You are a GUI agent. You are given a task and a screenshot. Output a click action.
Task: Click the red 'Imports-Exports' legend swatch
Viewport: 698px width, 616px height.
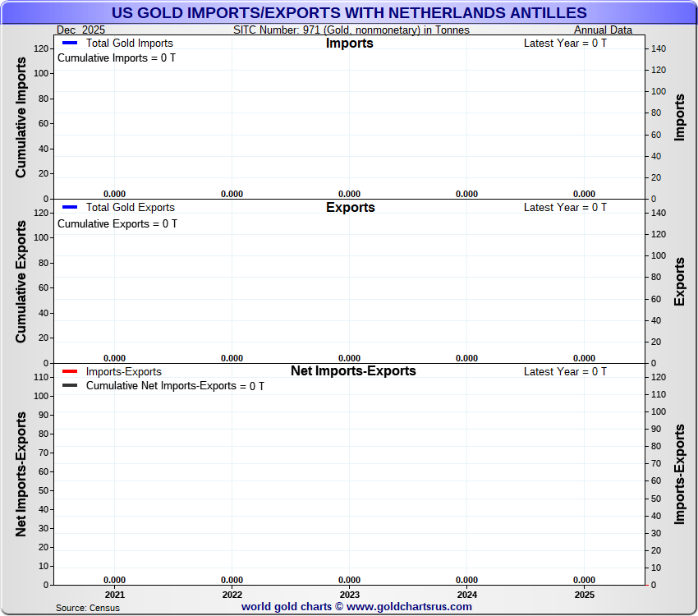70,371
